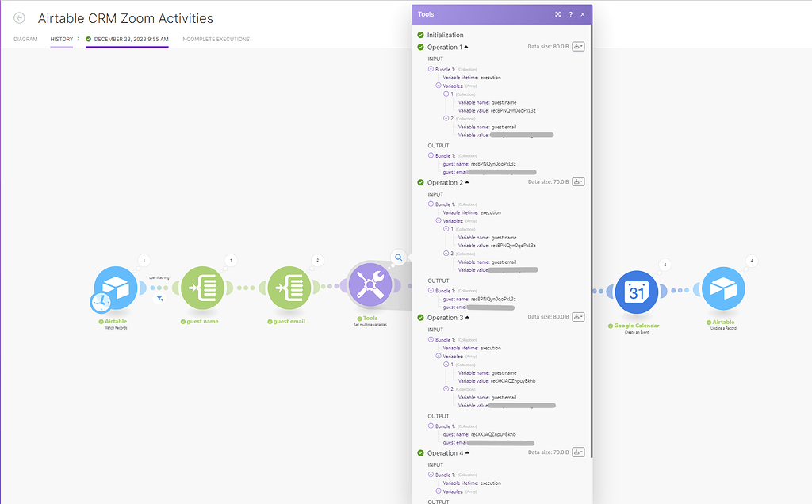Screen dimensions: 812x504
Task: Select the green guest email aggregator module
Action: [x=289, y=288]
